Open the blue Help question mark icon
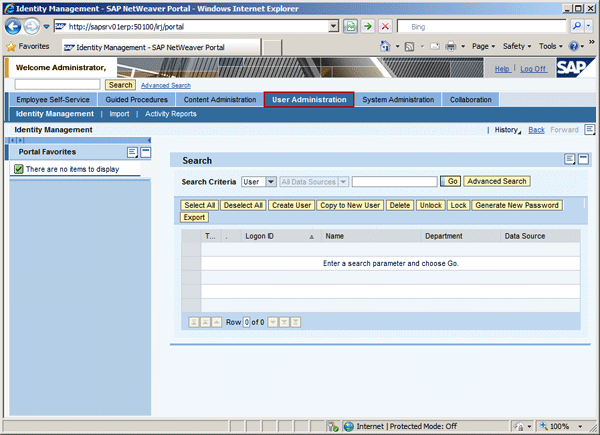Image resolution: width=600 pixels, height=435 pixels. (574, 46)
